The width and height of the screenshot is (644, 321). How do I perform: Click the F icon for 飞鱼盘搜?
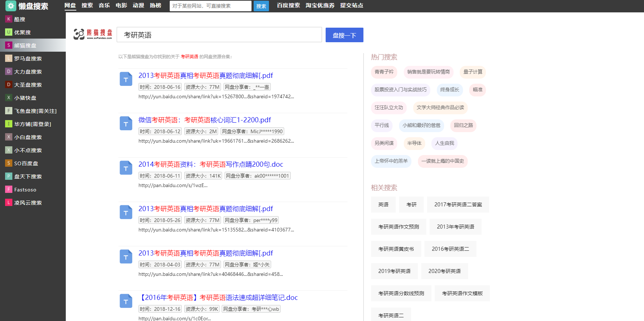click(x=9, y=111)
